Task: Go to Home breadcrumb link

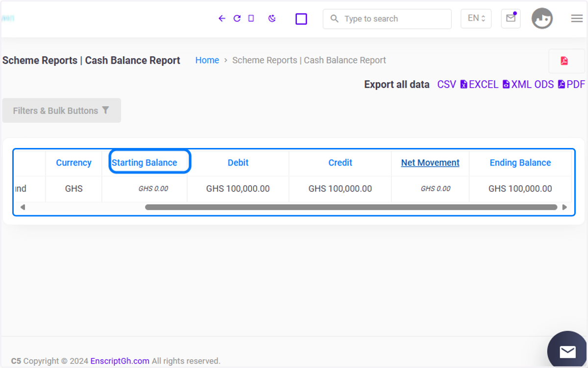Action: coord(207,60)
